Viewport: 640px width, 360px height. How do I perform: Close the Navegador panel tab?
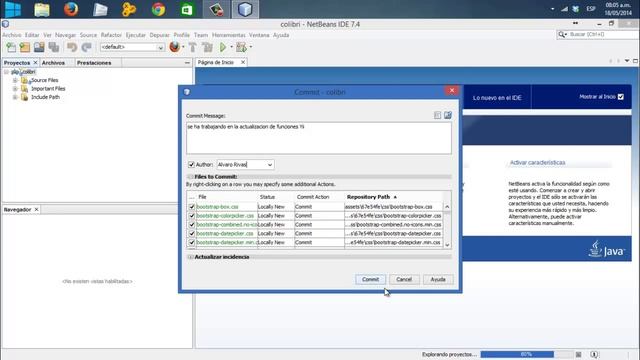36,209
